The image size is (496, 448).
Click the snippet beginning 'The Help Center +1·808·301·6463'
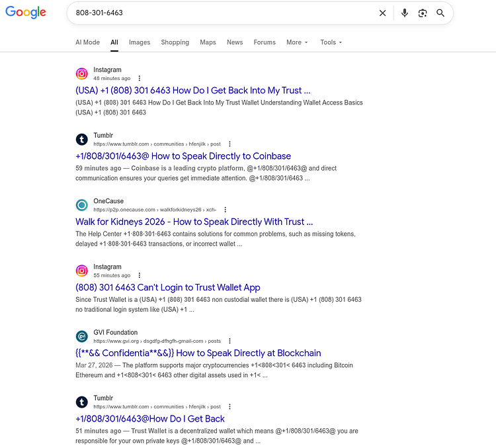tap(216, 239)
